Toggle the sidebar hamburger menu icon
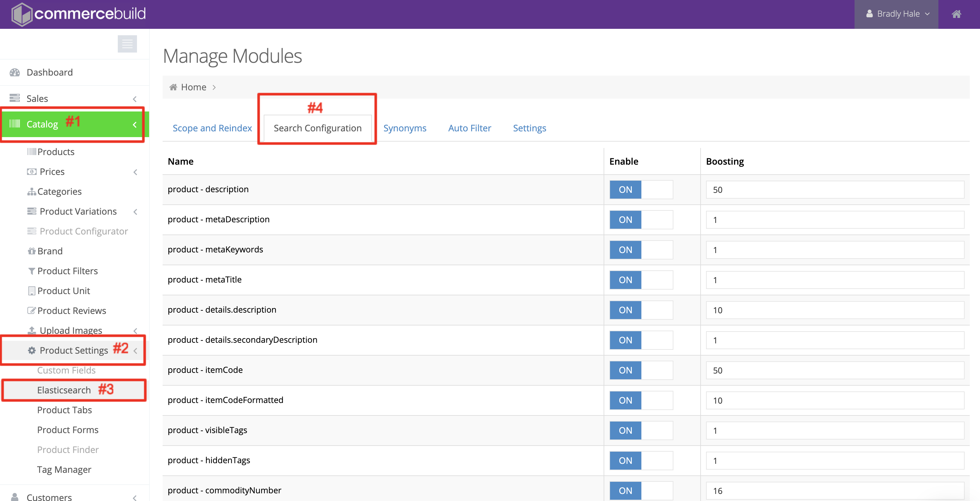The image size is (980, 501). (x=127, y=44)
